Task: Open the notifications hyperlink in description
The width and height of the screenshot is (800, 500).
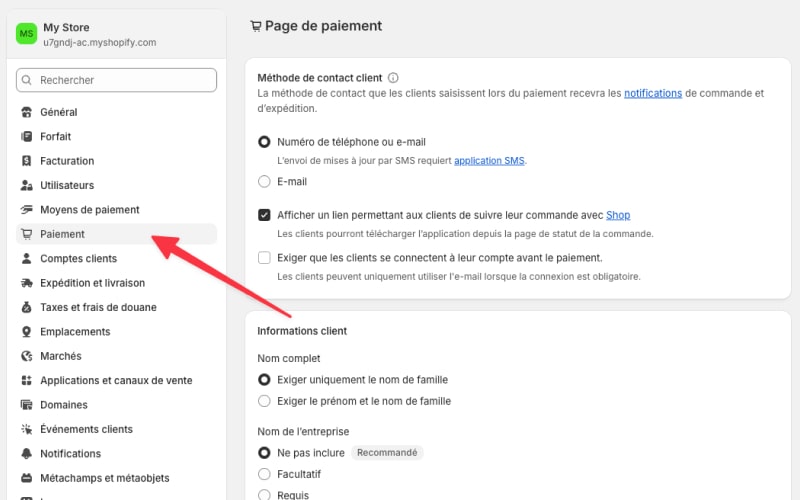Action: (652, 94)
